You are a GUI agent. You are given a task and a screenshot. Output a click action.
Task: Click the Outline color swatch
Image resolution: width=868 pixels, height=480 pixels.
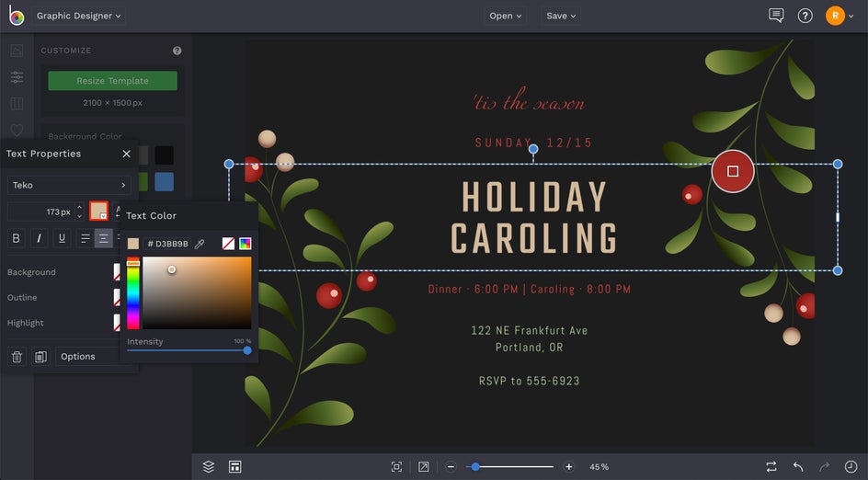[117, 297]
